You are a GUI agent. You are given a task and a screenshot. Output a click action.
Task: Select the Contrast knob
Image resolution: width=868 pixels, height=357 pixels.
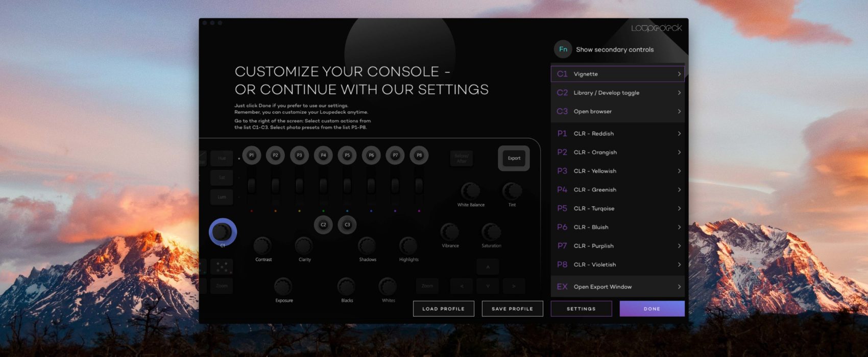point(262,246)
